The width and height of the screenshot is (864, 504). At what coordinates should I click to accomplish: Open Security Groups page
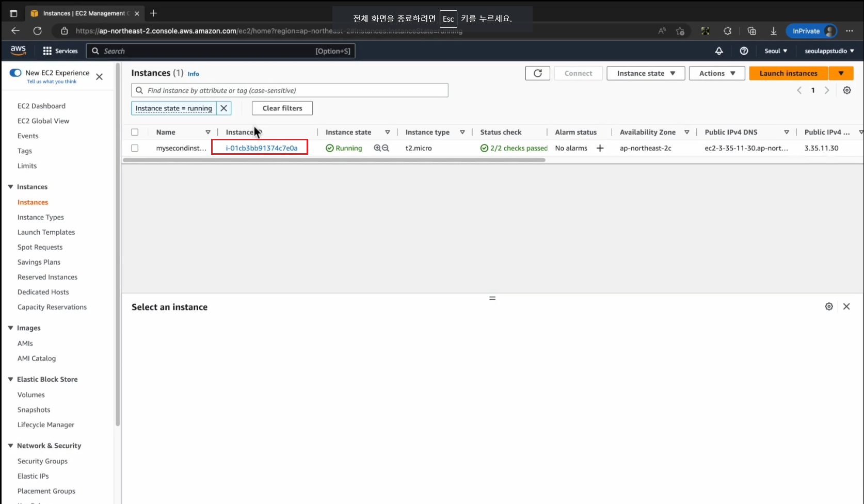tap(42, 461)
